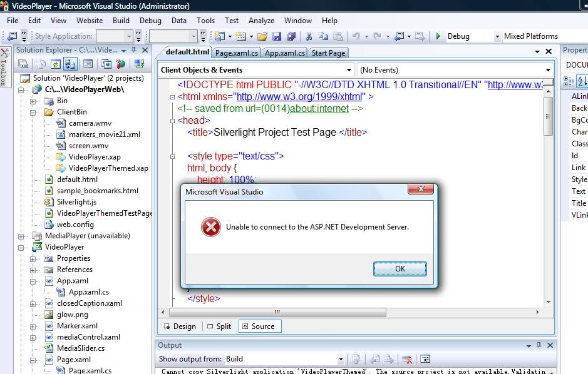Switch to App.xaml.cs tab

click(x=285, y=53)
